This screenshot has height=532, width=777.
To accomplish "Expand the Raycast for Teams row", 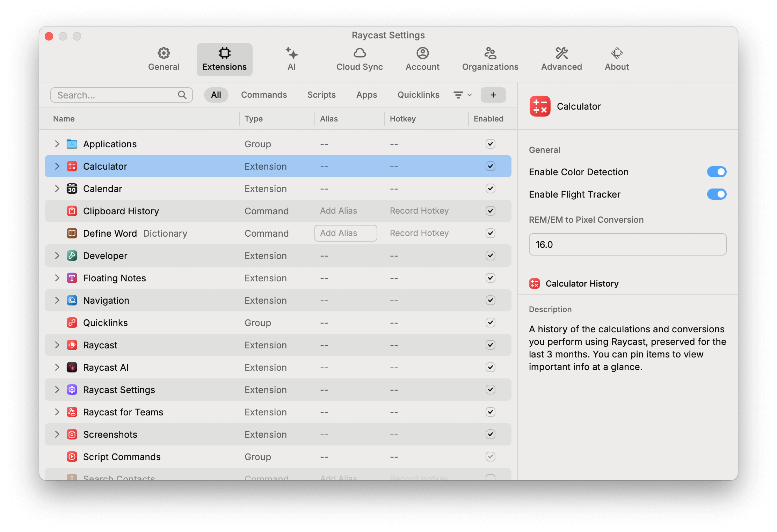I will pos(57,412).
